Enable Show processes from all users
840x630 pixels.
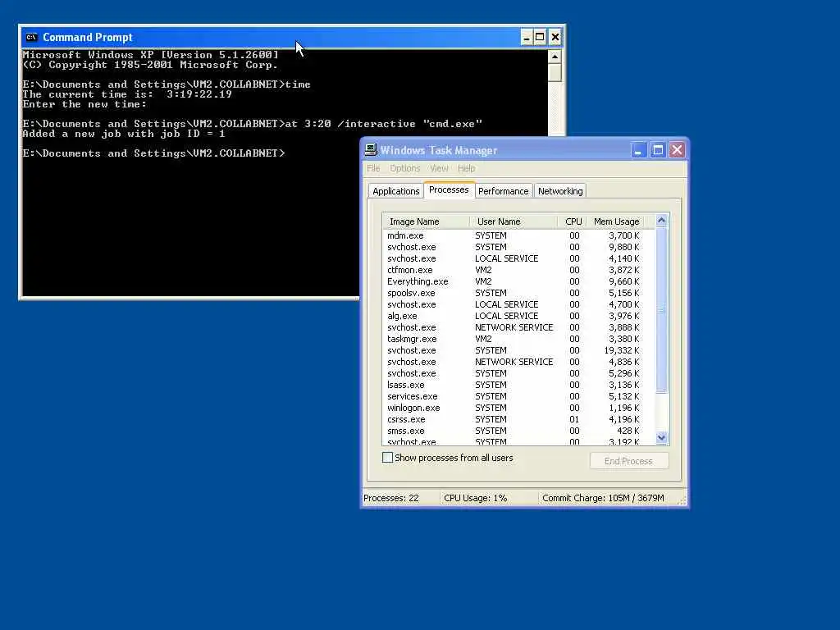(x=387, y=458)
